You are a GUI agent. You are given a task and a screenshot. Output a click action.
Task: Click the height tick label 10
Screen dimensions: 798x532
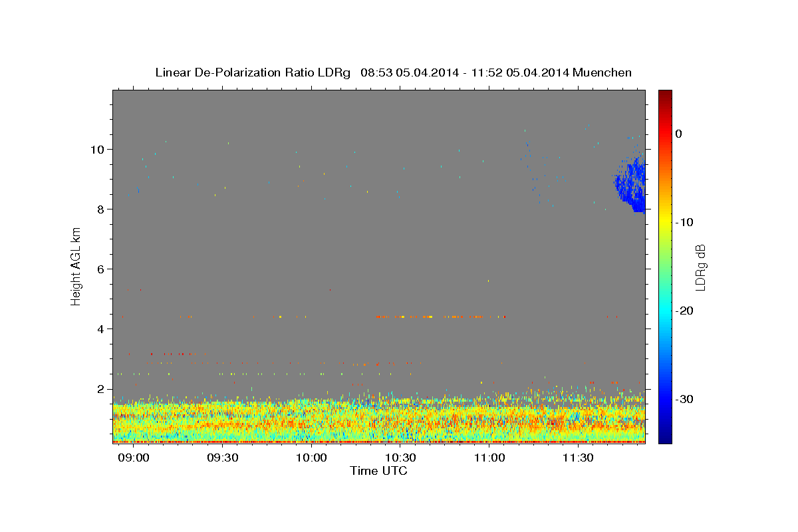[x=98, y=149]
